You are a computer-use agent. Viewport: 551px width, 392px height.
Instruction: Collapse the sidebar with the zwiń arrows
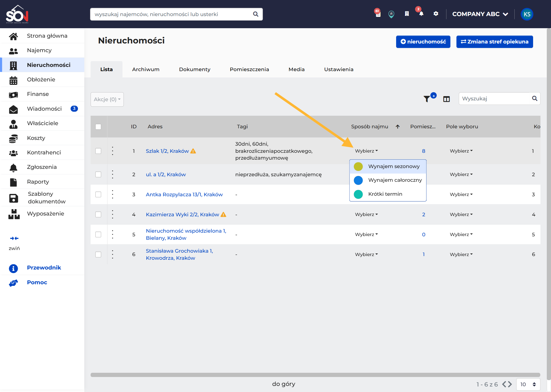coord(14,238)
